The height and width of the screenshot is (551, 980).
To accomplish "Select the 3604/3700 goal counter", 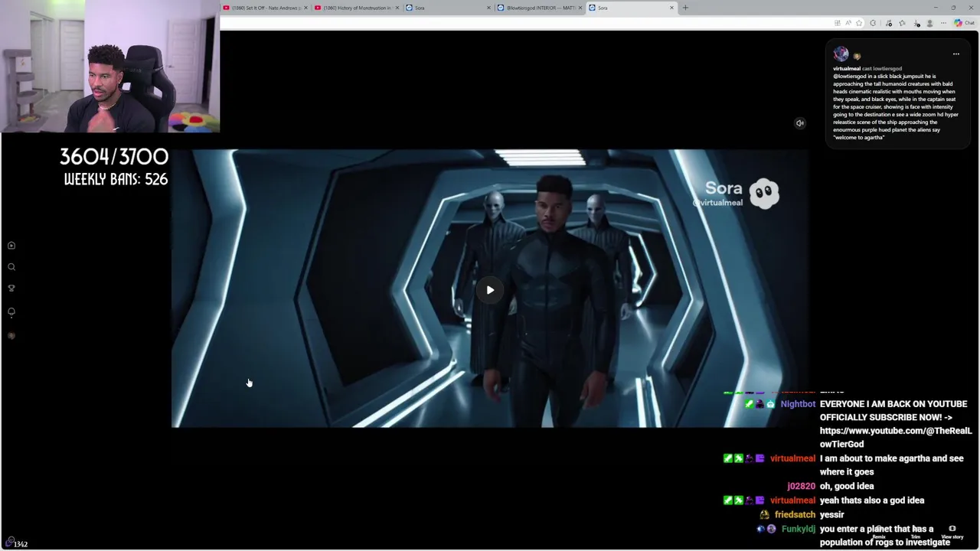I will point(114,156).
